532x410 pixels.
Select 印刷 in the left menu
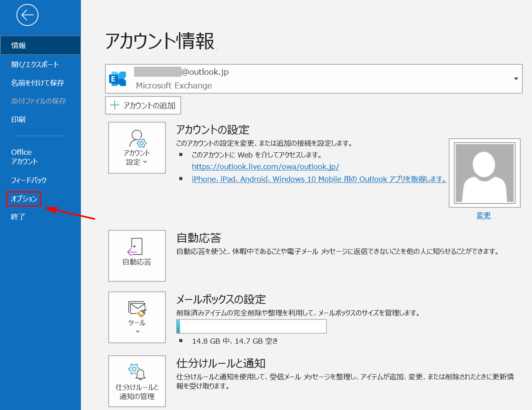pos(18,119)
